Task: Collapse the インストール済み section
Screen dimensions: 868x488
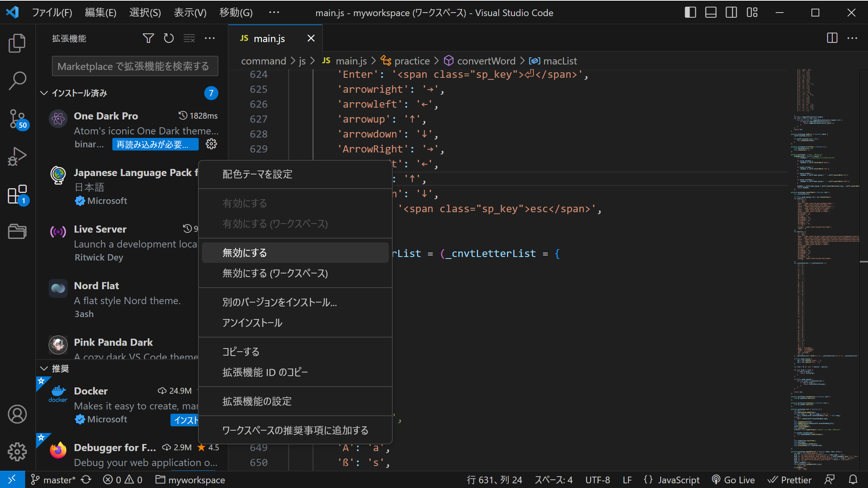Action: click(44, 93)
